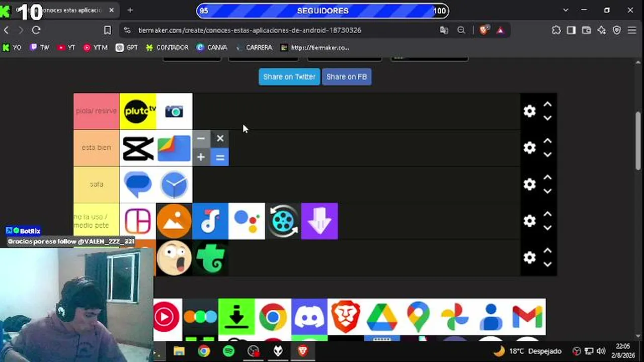
Task: Open the Brave extensions puzzle menu
Action: point(556,30)
